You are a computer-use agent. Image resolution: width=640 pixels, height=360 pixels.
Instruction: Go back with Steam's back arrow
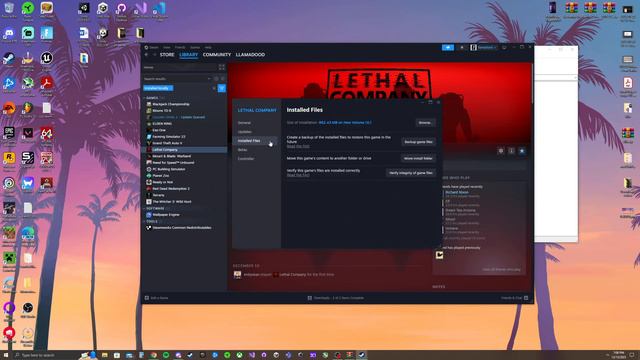[x=147, y=55]
